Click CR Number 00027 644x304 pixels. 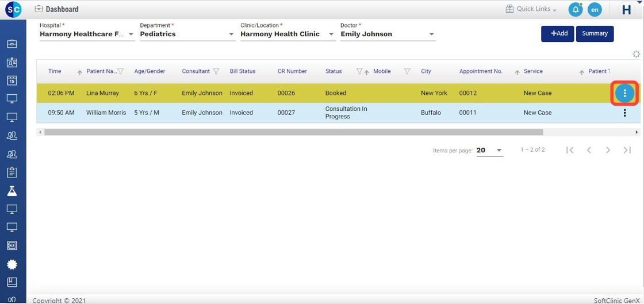click(286, 113)
